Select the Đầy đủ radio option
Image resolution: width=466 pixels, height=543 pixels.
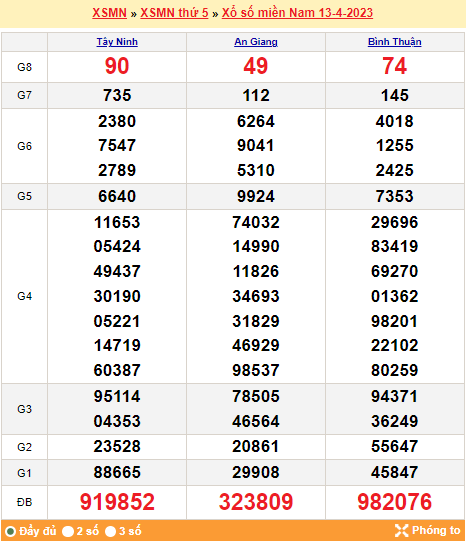point(10,531)
